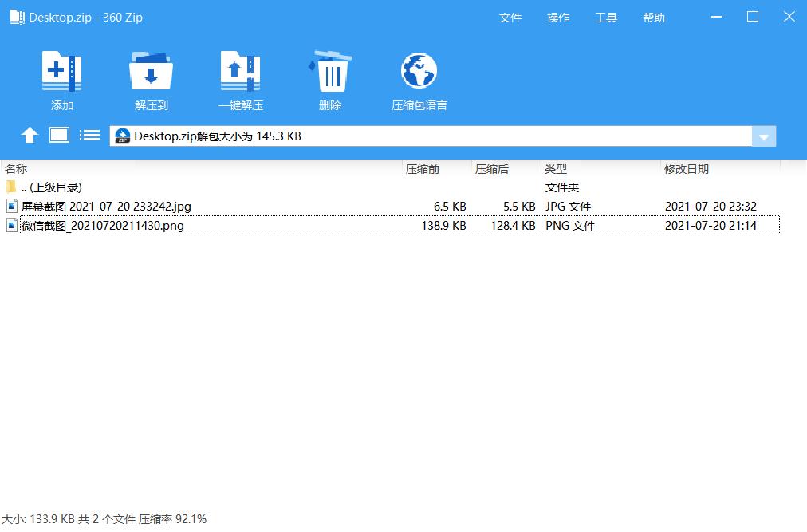Screen dimensions: 807x532
Task: Select the large icon view button
Action: click(x=58, y=135)
